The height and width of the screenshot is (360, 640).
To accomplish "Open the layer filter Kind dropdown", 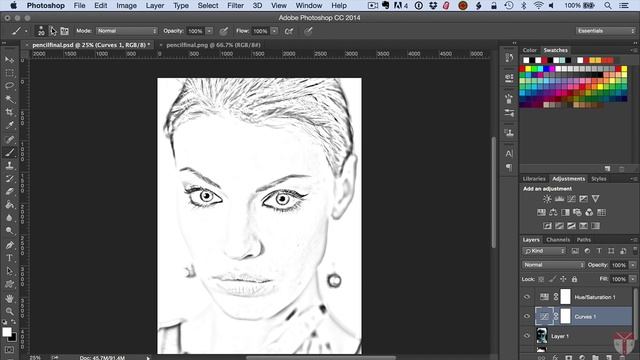I will point(544,251).
